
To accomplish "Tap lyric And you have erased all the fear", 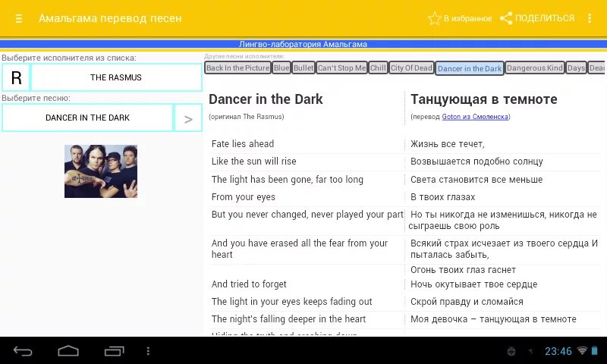I will pyautogui.click(x=299, y=249).
